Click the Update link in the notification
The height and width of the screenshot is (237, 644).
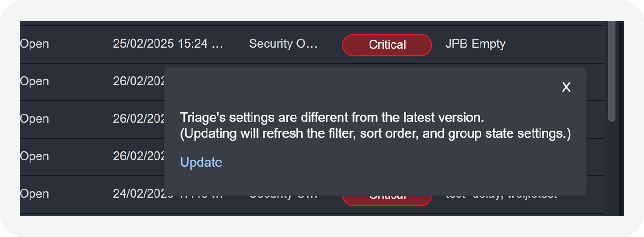[x=201, y=162]
